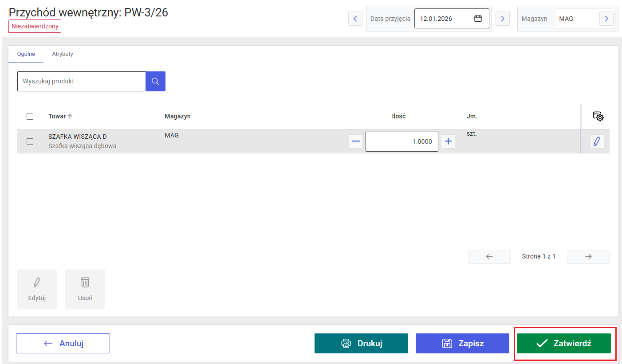
Task: Click the szt. unit cell
Action: coord(472,133)
